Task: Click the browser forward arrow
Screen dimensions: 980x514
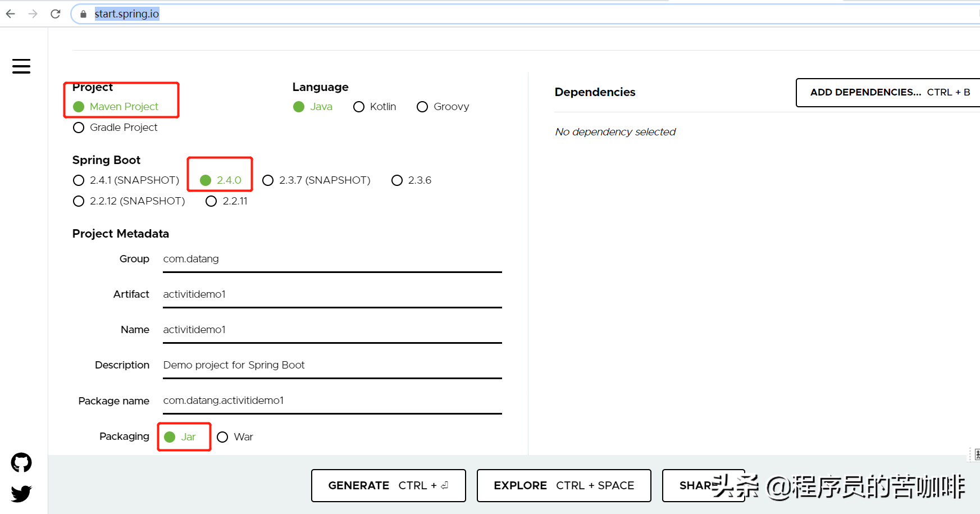Action: (x=33, y=13)
